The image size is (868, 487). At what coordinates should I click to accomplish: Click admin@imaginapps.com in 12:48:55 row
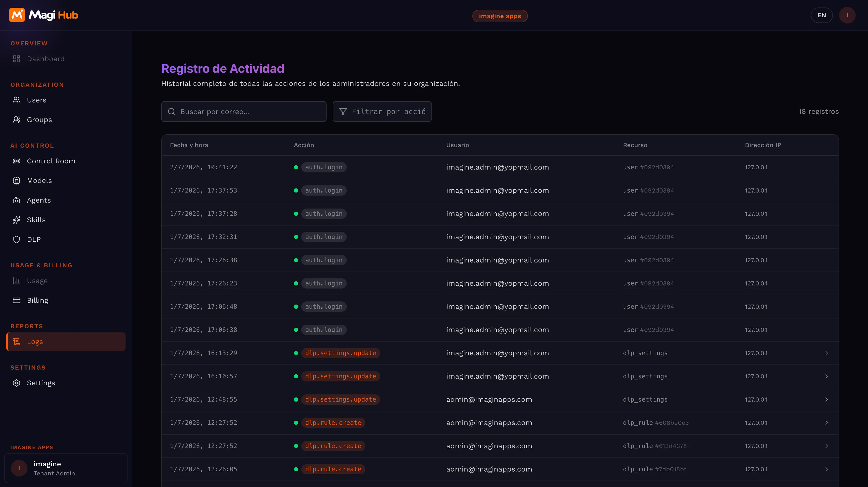click(489, 400)
